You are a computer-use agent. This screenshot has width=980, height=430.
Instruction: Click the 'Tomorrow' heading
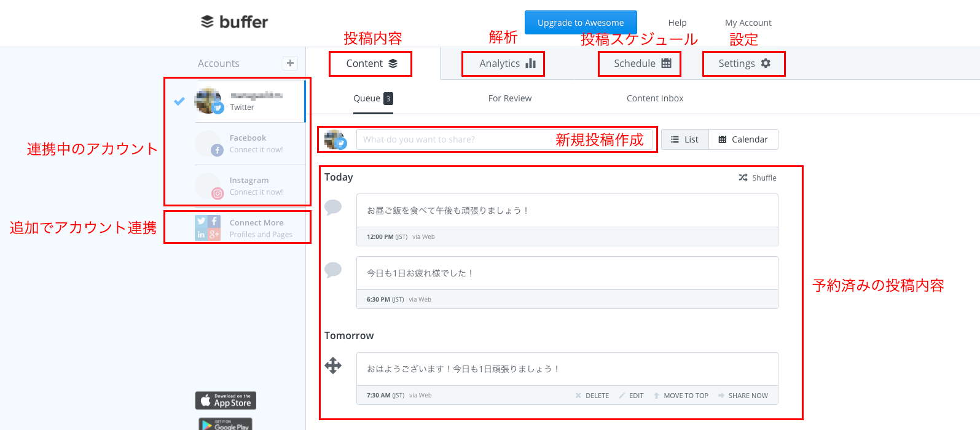click(x=349, y=335)
